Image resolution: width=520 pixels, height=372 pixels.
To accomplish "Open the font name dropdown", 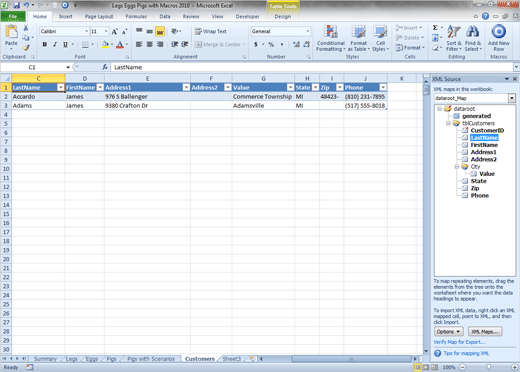I will tap(87, 31).
